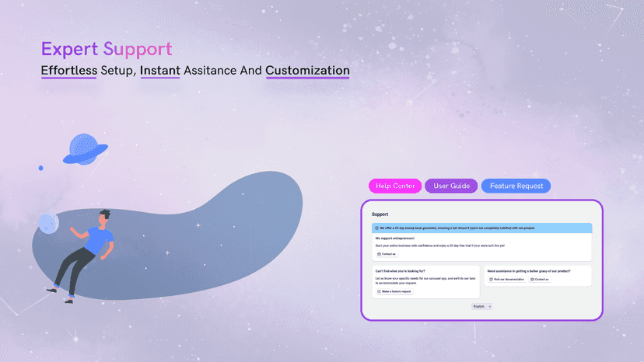Choose the blue Feature Request pill
Viewport: 644px width, 362px height.
516,186
